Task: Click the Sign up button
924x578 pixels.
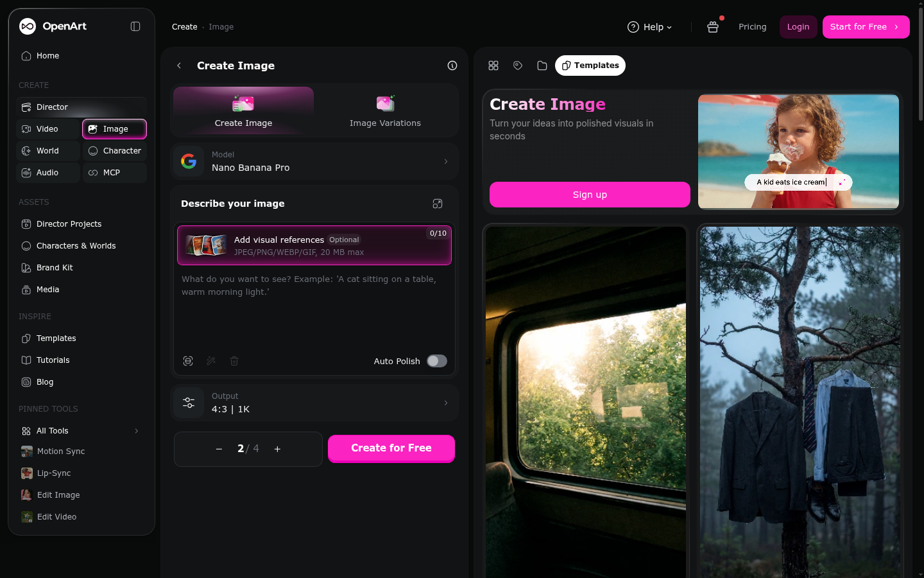Action: pyautogui.click(x=590, y=195)
